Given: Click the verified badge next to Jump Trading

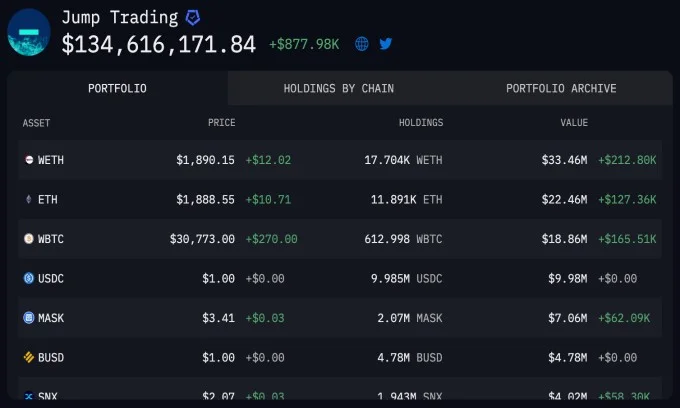Looking at the screenshot, I should 193,17.
